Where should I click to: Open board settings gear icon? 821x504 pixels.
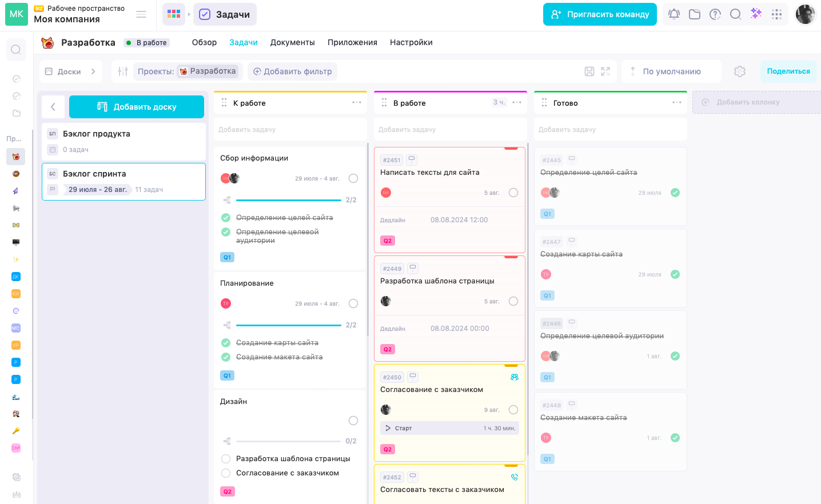[x=740, y=71]
